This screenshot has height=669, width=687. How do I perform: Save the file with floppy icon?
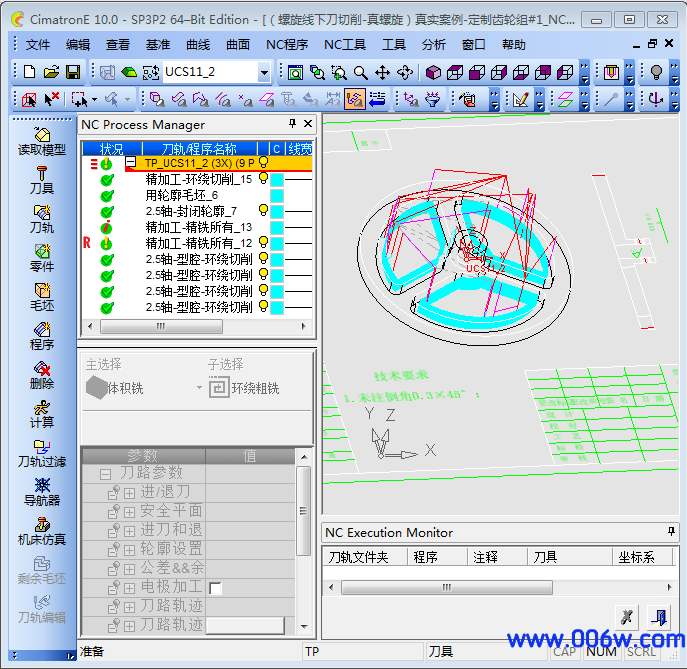coord(73,72)
